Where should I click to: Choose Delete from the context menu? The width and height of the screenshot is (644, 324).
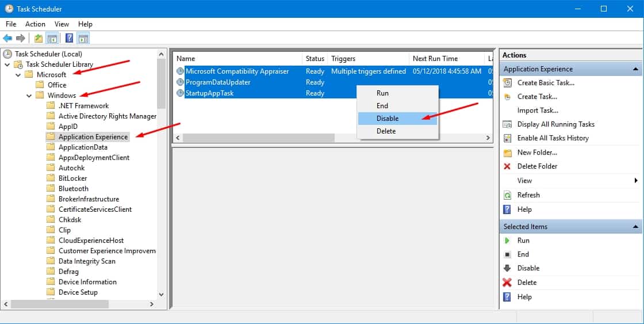(x=397, y=131)
